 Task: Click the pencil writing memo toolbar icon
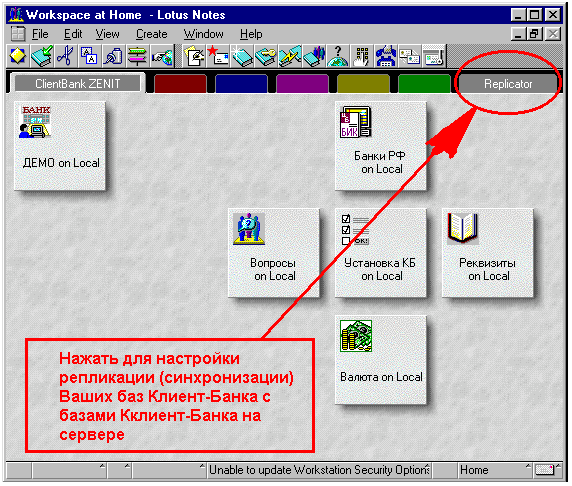pos(194,57)
